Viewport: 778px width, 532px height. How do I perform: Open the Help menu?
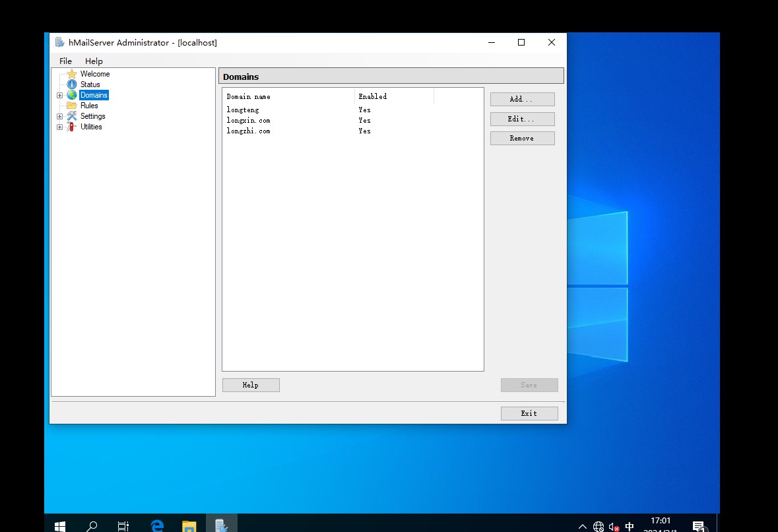click(94, 61)
